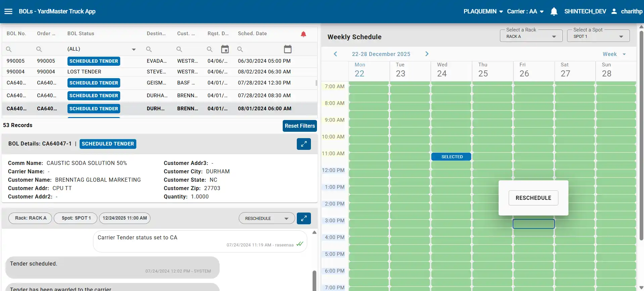Click the notification bell in header

pyautogui.click(x=554, y=12)
